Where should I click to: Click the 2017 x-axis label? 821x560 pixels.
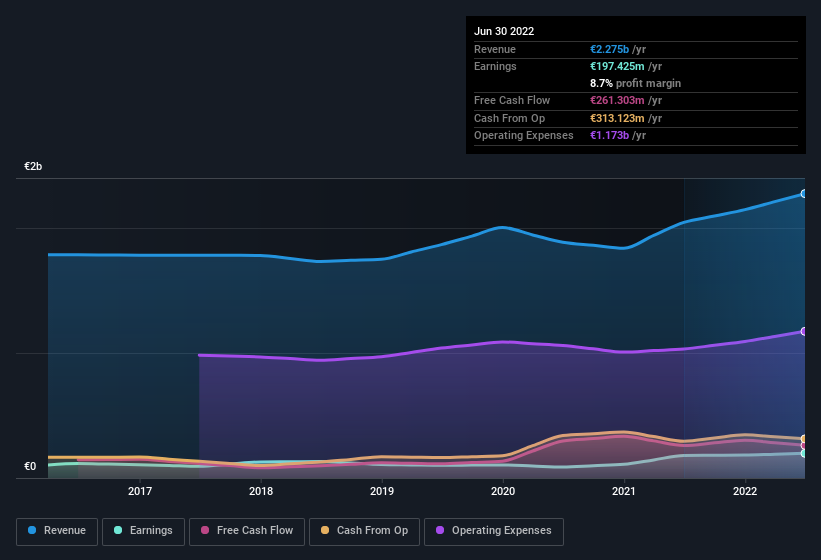[x=140, y=491]
